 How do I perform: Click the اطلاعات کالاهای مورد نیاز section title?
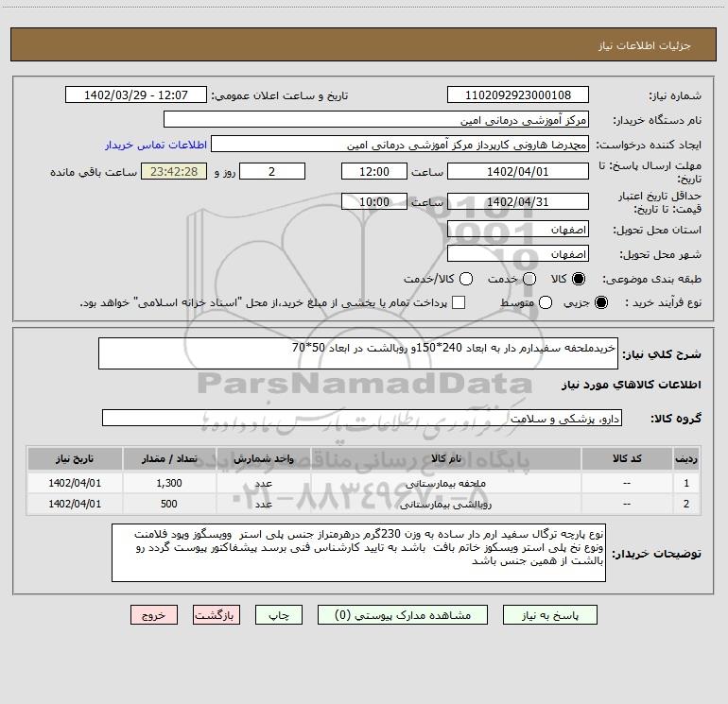point(632,385)
